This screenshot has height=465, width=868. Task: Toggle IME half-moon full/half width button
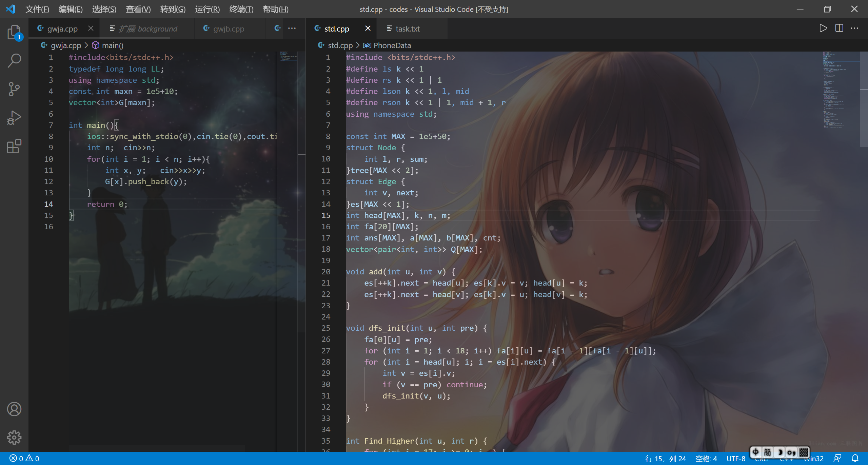(780, 452)
